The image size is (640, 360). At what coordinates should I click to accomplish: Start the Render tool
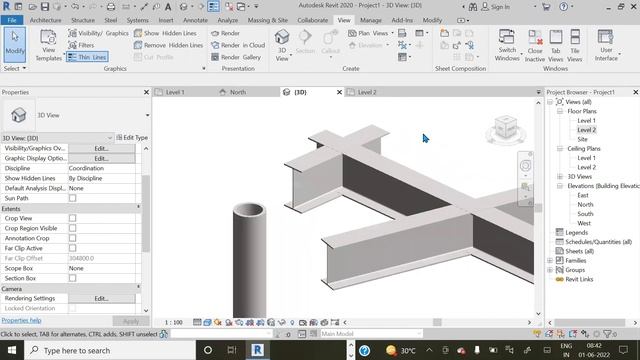point(226,33)
